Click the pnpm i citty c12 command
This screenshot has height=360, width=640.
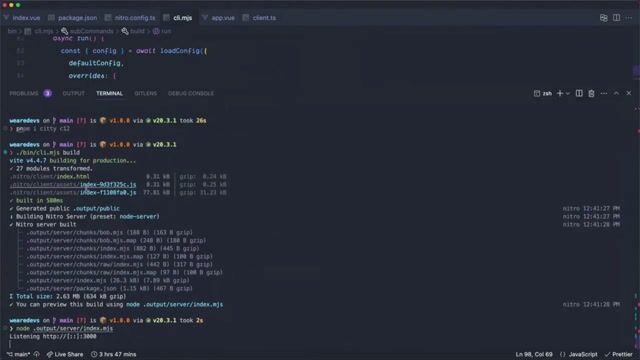pos(42,129)
